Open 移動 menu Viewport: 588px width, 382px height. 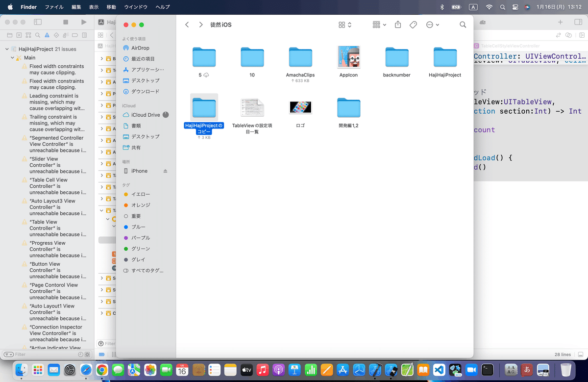click(111, 7)
